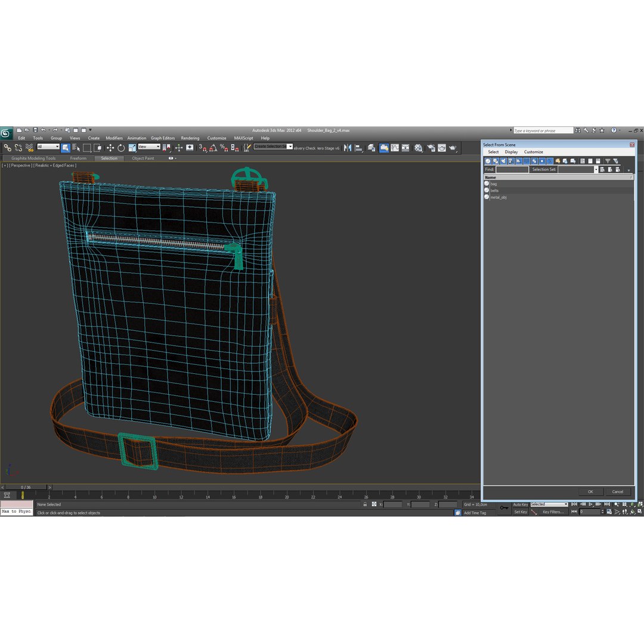
Task: Open the Schematic View
Action: [x=405, y=148]
